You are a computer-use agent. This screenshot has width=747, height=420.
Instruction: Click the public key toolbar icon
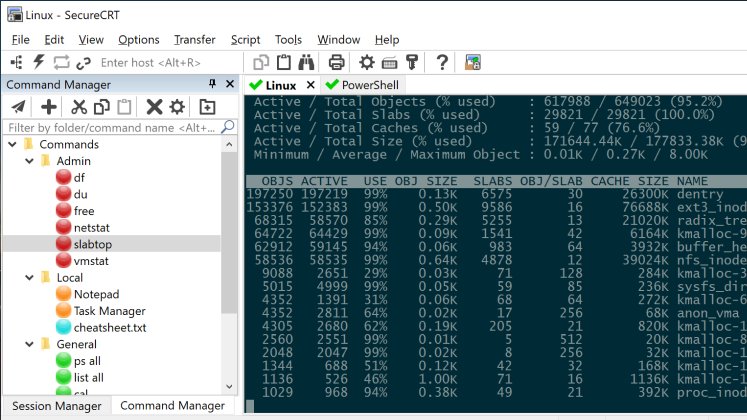tap(412, 62)
